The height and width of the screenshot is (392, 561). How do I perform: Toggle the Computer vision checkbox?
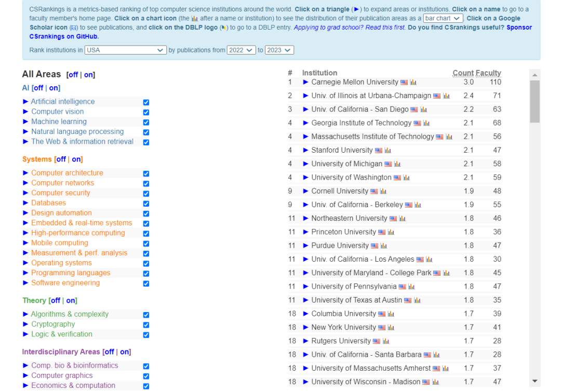coord(146,112)
